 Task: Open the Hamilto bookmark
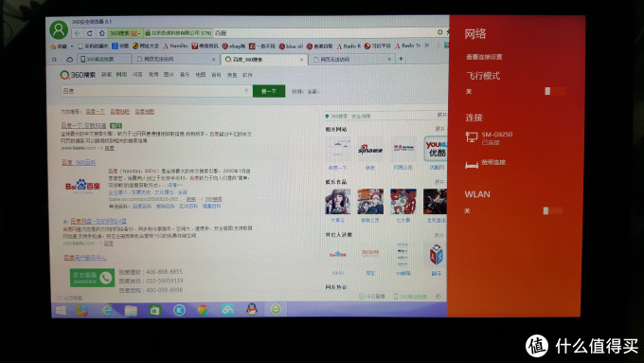(x=176, y=46)
